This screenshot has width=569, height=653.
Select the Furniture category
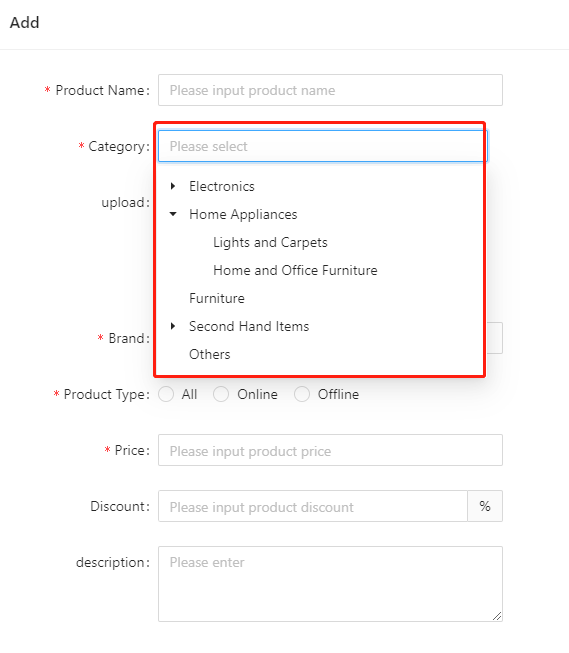[x=217, y=298]
